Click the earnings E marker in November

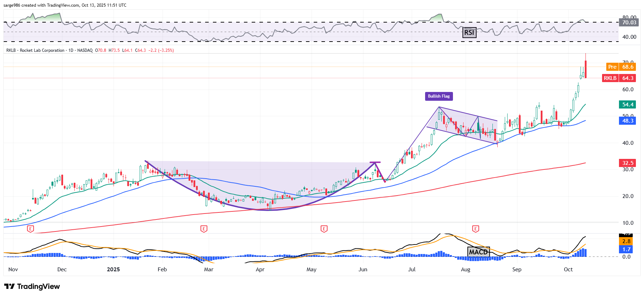(x=31, y=229)
